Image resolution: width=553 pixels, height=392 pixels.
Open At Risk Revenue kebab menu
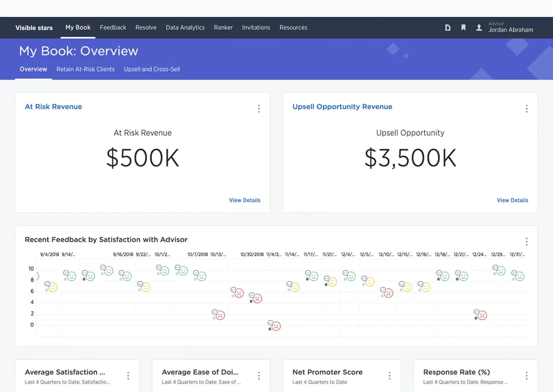(x=259, y=109)
